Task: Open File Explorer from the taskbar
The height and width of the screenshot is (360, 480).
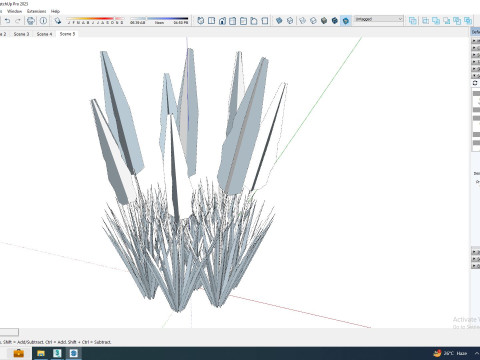Action: pyautogui.click(x=41, y=353)
